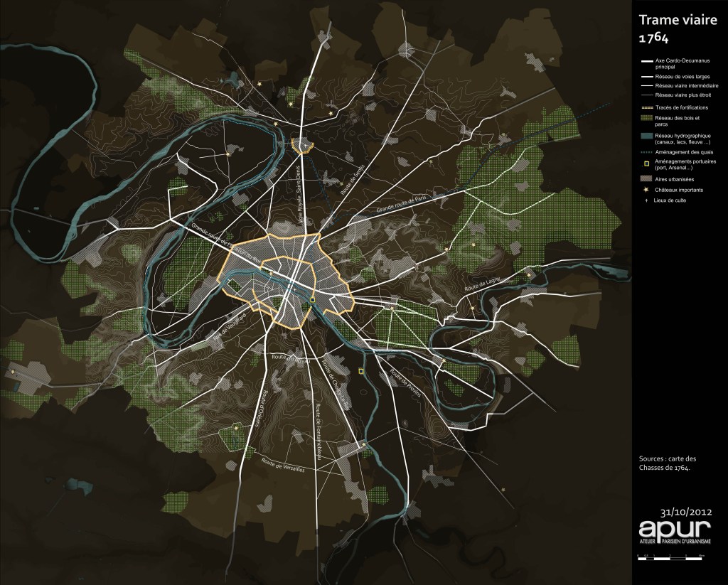Select the dotted Aménagement des quais symbol
This screenshot has height=585, width=728.
tap(646, 152)
